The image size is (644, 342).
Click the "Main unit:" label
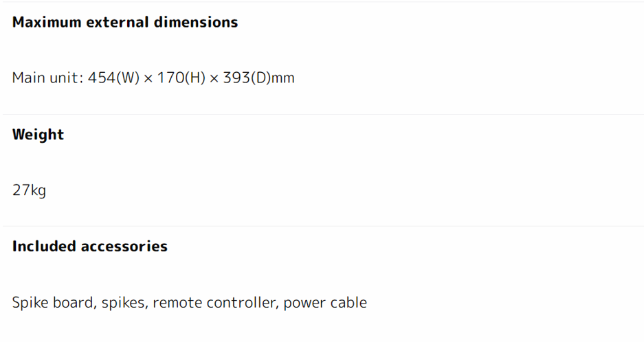47,78
